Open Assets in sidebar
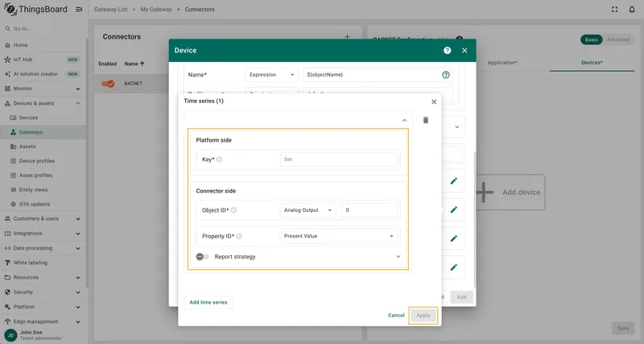Screen dimensions: 644x344 pos(43,147)
